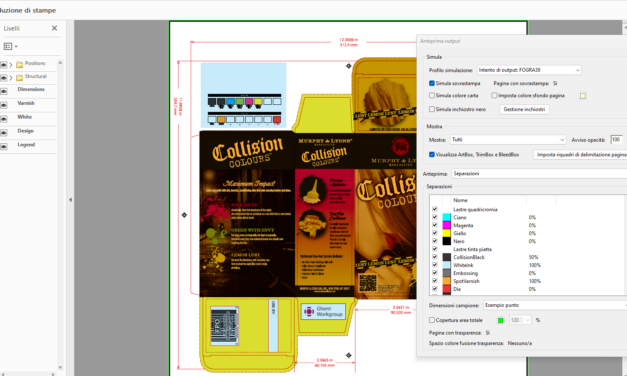Click the Giallo yellow swatch
This screenshot has width=627, height=376.
tap(447, 233)
